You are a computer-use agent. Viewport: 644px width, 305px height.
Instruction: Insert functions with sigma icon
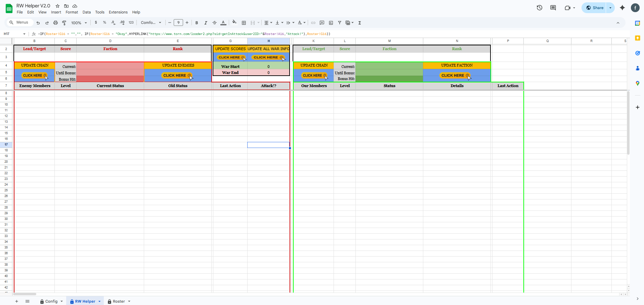(x=360, y=23)
